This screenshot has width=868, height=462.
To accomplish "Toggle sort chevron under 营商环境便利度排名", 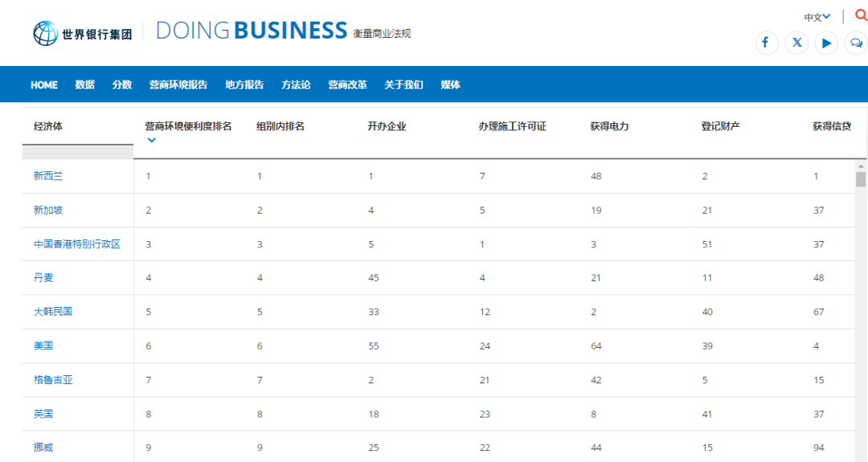I will [x=152, y=140].
